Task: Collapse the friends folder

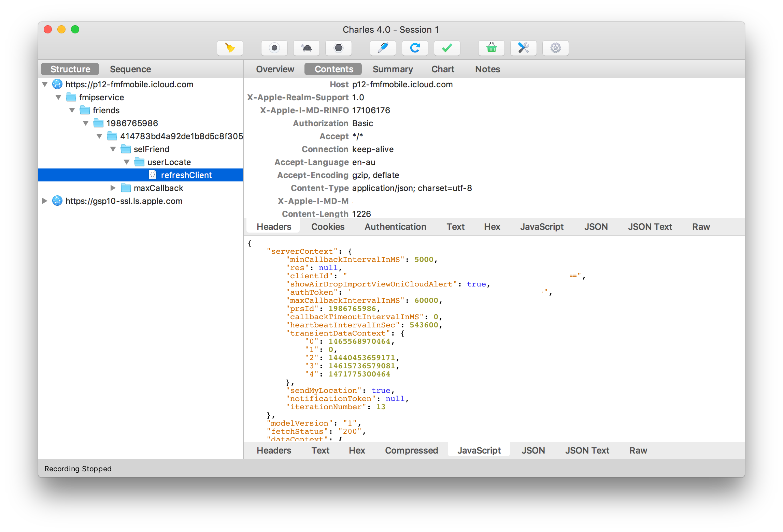Action: (72, 110)
